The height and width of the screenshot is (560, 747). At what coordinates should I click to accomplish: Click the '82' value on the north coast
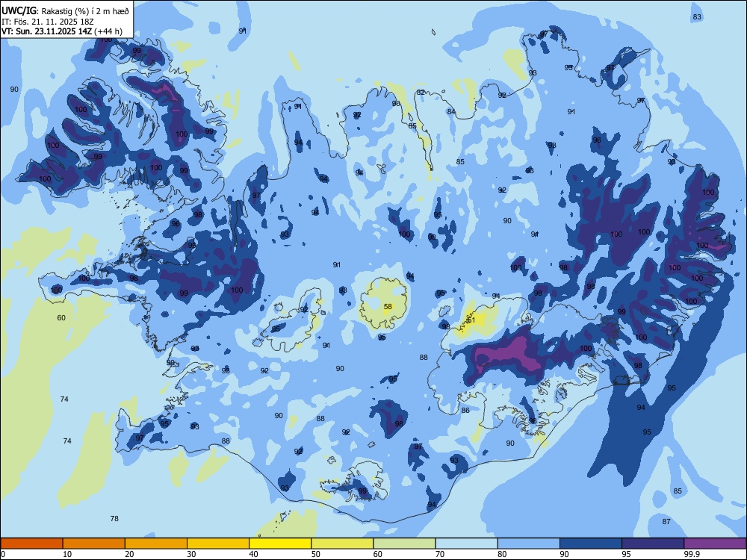pos(420,92)
